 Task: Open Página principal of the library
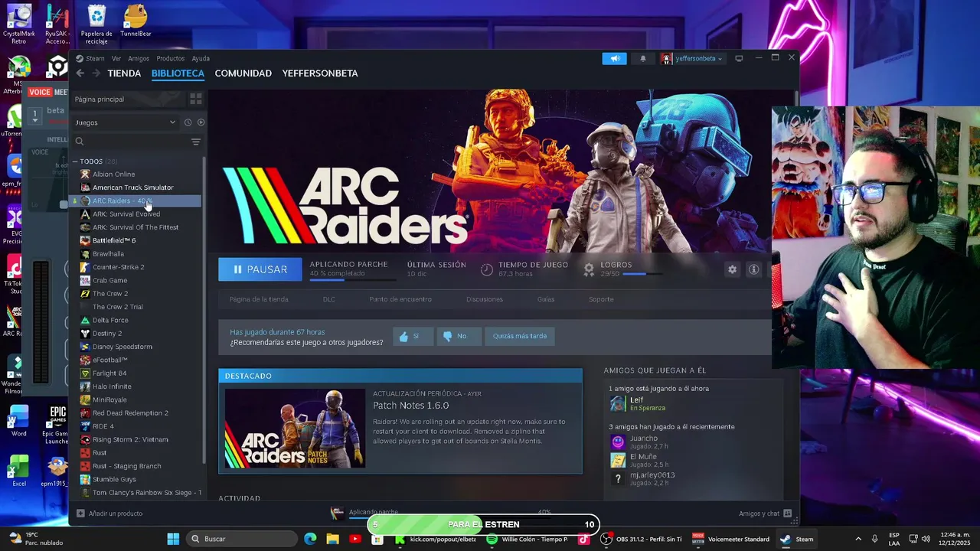pos(100,99)
